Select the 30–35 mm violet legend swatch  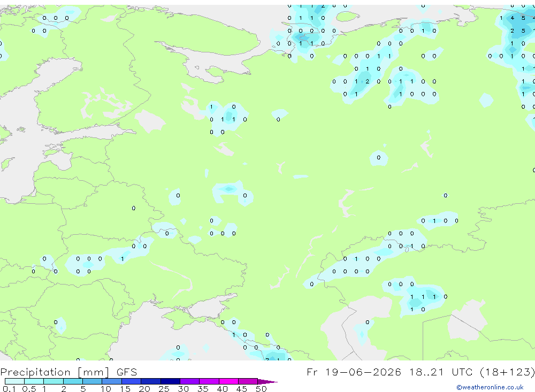click(190, 381)
